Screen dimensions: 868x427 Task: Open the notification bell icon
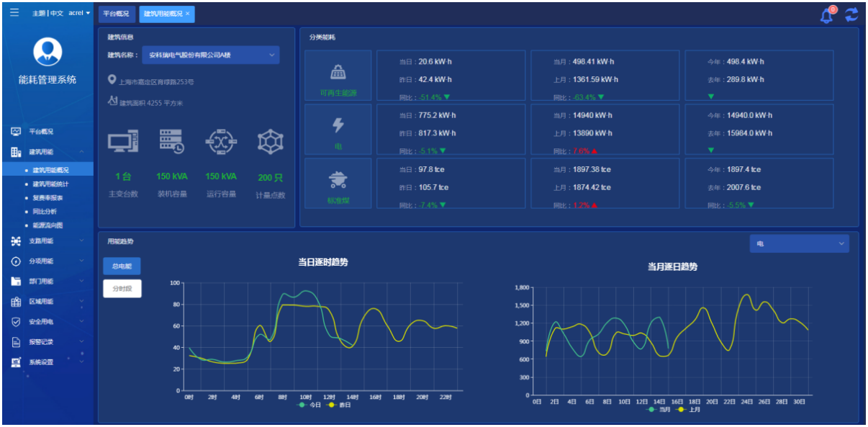tap(826, 16)
